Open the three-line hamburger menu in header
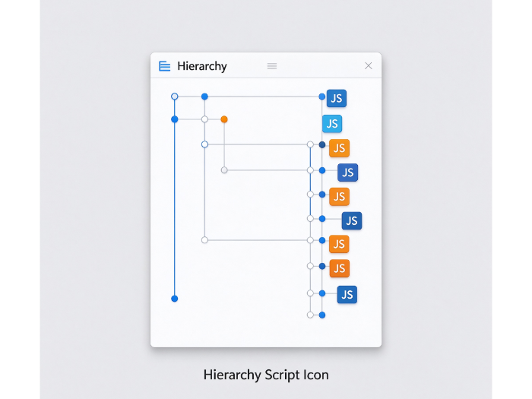532x399 pixels. (x=272, y=66)
